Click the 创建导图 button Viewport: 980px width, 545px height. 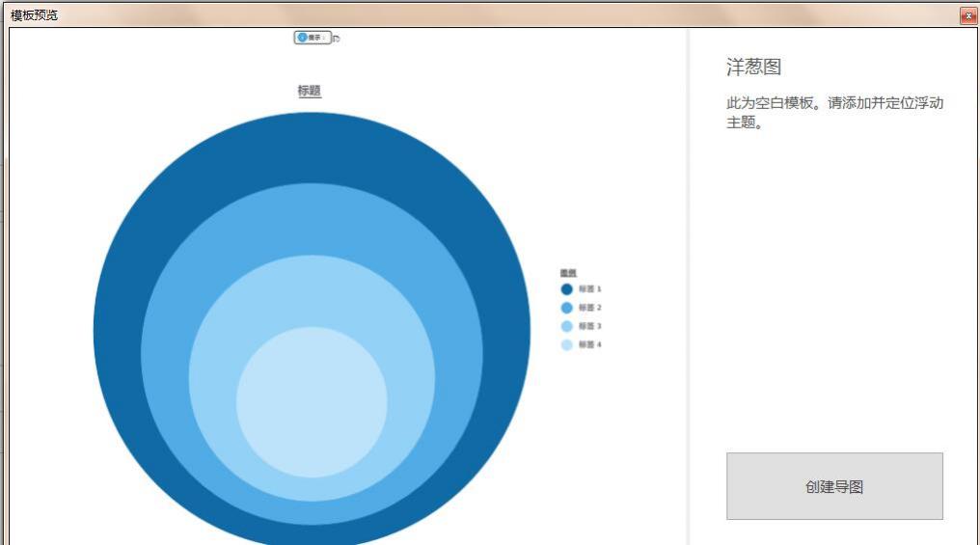(834, 486)
